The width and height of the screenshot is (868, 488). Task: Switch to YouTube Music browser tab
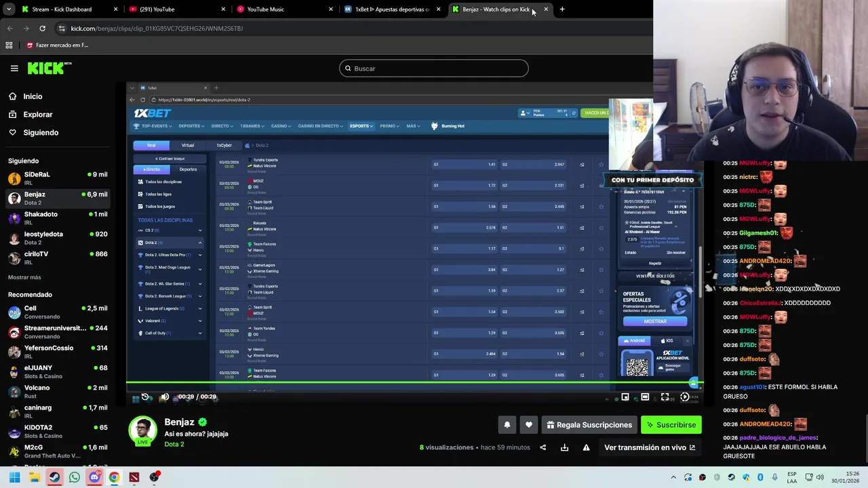coord(283,9)
